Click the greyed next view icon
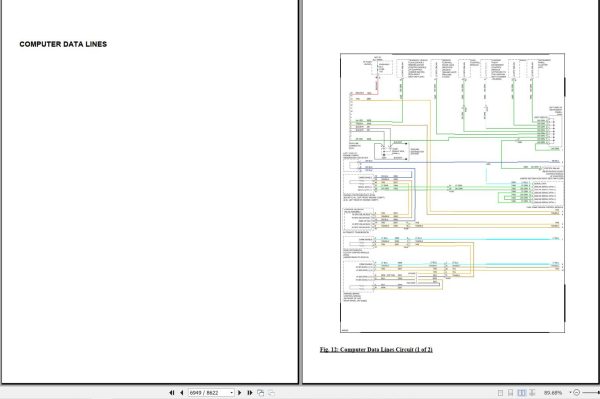600x399 pixels. (271, 392)
